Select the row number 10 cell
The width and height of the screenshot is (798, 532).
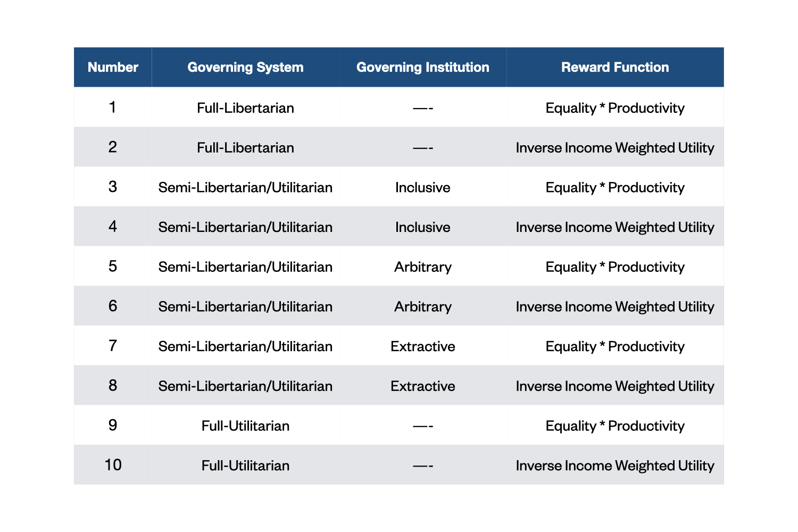click(x=113, y=465)
